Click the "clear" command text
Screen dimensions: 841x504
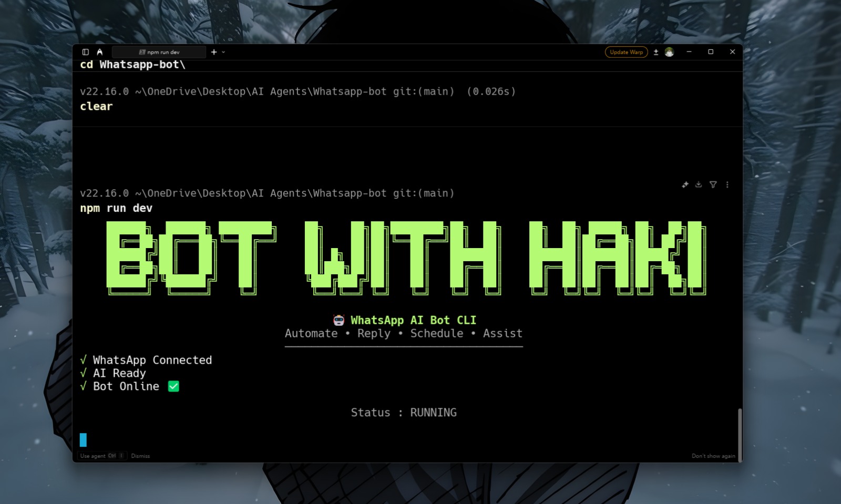point(96,106)
